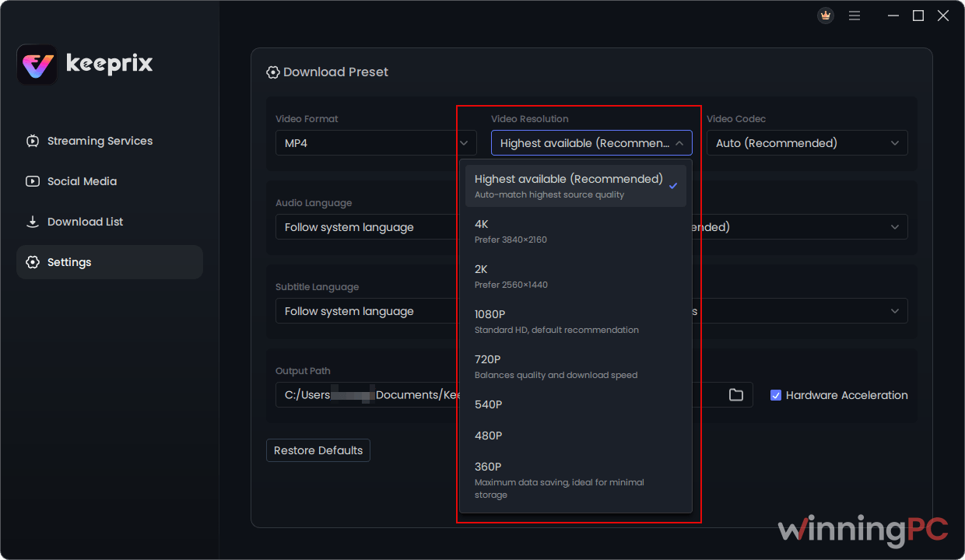Open the Audio Language dropdown
The width and height of the screenshot is (965, 560).
(x=367, y=227)
